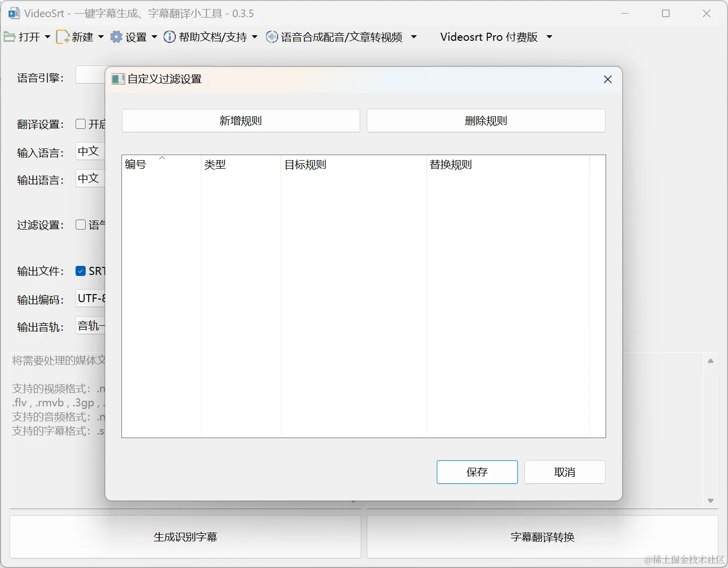Click the help info circle icon
The height and width of the screenshot is (568, 728).
[170, 37]
